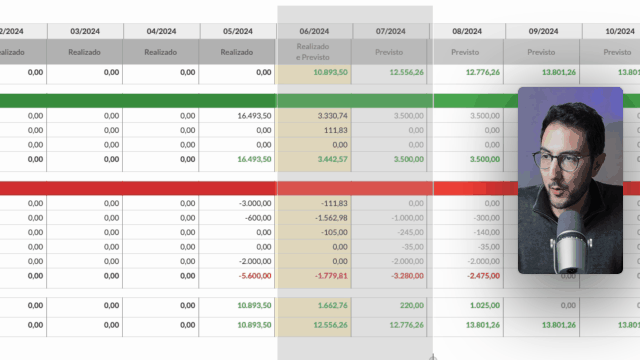Select top-row 10.893,50 in 06/2024 column
The height and width of the screenshot is (360, 640).
tap(331, 72)
